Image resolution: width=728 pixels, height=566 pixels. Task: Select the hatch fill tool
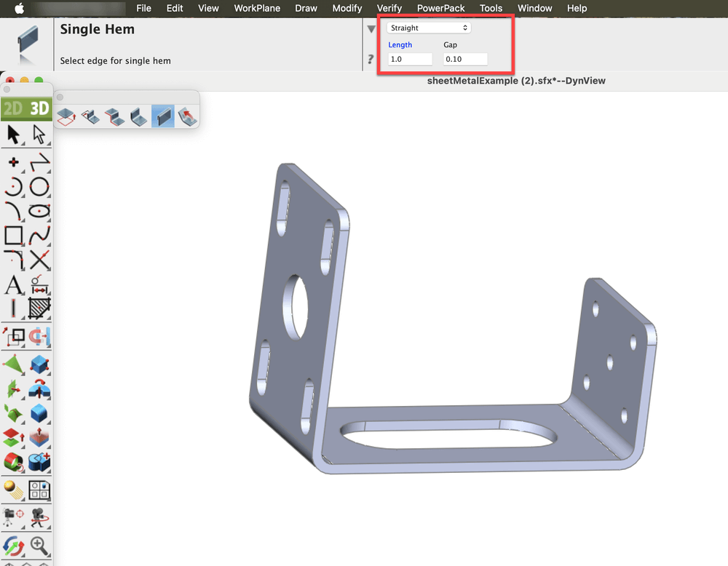pos(39,308)
